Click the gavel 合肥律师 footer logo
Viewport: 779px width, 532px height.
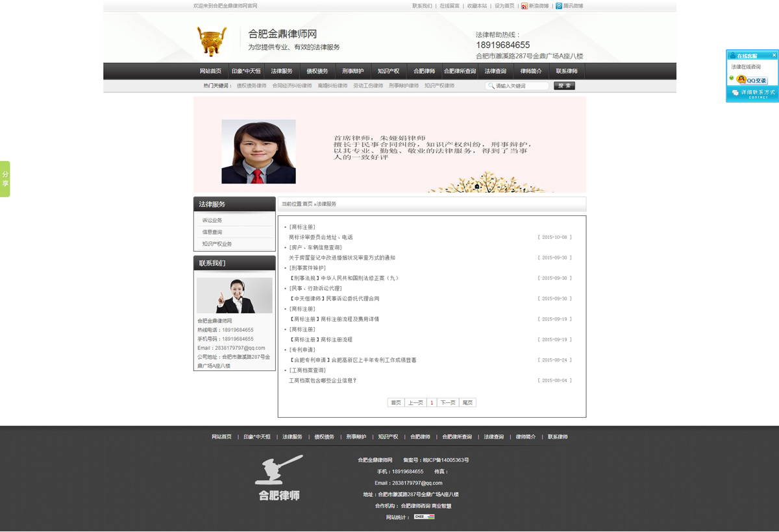pyautogui.click(x=279, y=478)
